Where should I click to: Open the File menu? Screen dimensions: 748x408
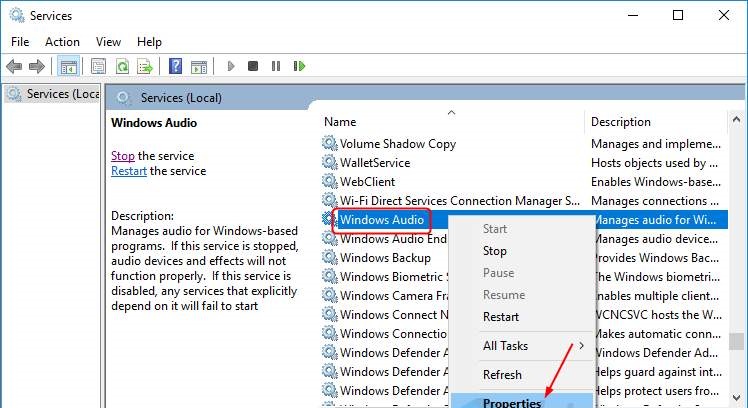click(x=20, y=42)
